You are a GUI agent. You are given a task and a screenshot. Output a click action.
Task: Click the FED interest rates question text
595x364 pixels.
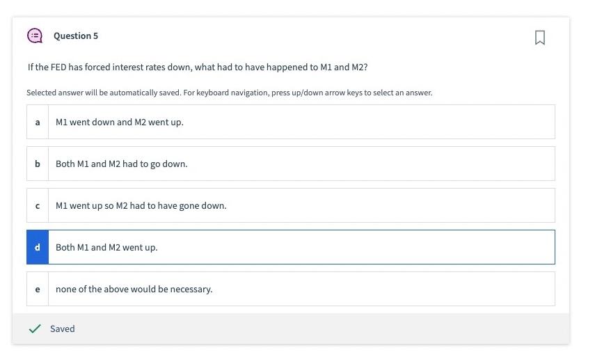coord(198,68)
